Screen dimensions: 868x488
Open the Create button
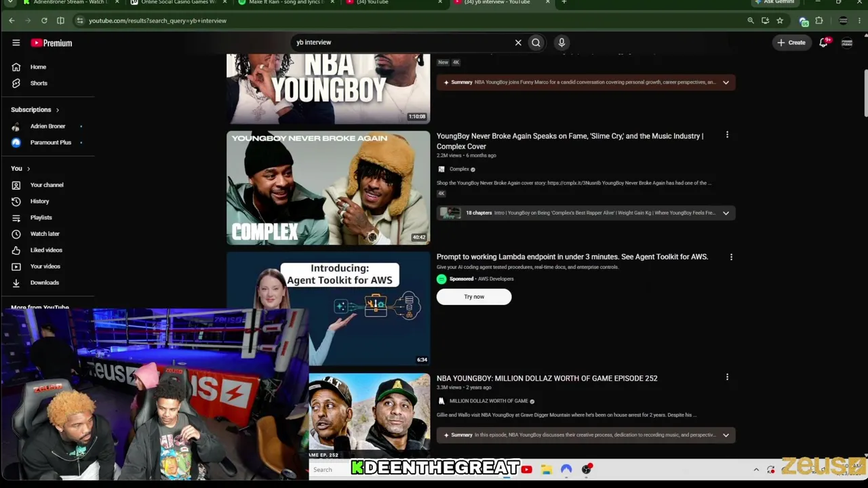pos(791,43)
